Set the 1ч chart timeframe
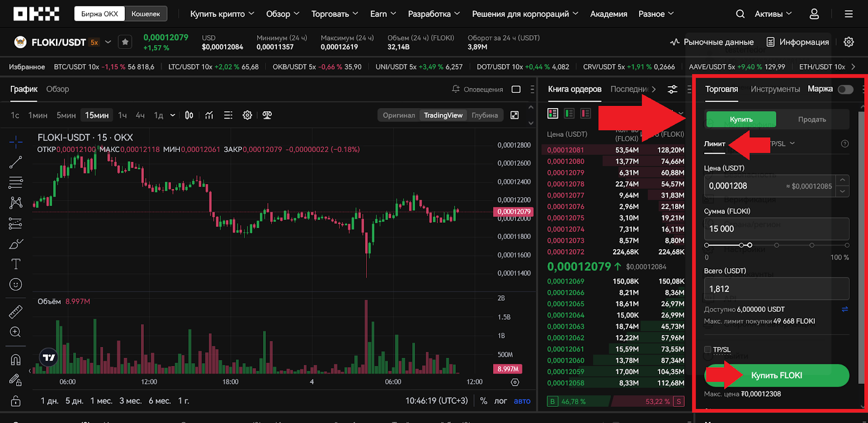This screenshot has width=868, height=423. 123,115
